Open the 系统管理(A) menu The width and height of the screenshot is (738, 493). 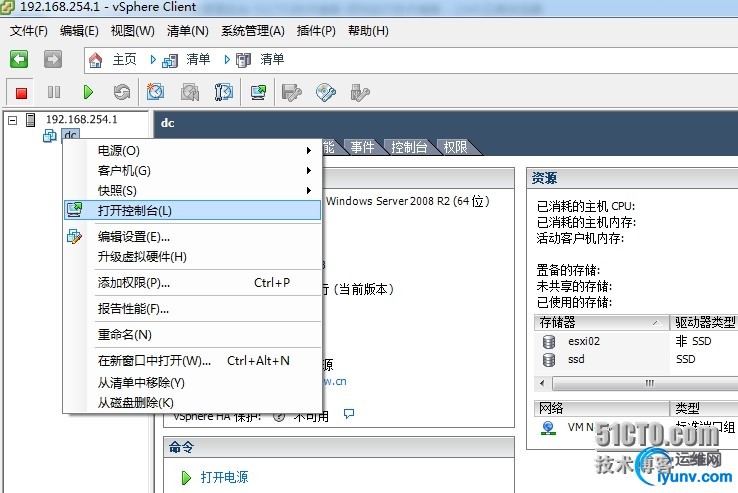[x=253, y=31]
